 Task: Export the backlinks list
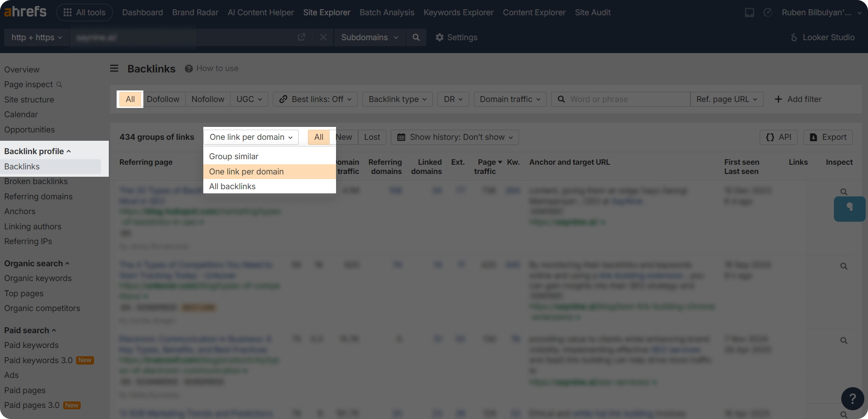tap(828, 137)
